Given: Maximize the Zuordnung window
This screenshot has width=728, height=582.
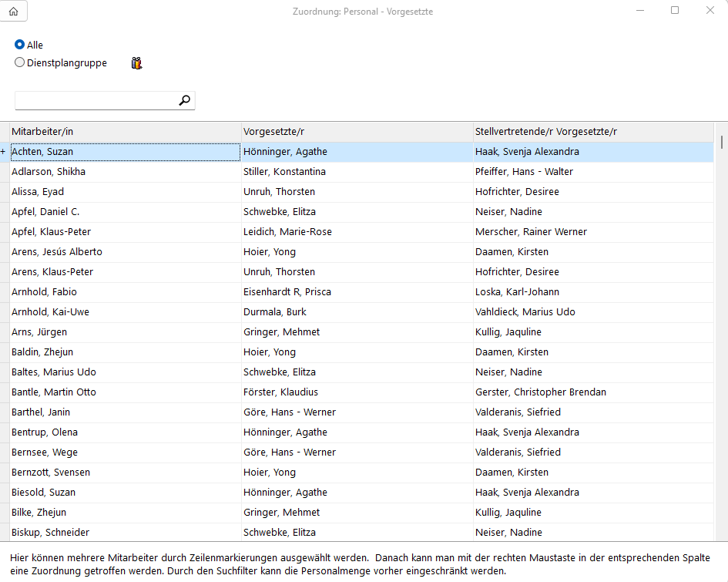Looking at the screenshot, I should (675, 11).
